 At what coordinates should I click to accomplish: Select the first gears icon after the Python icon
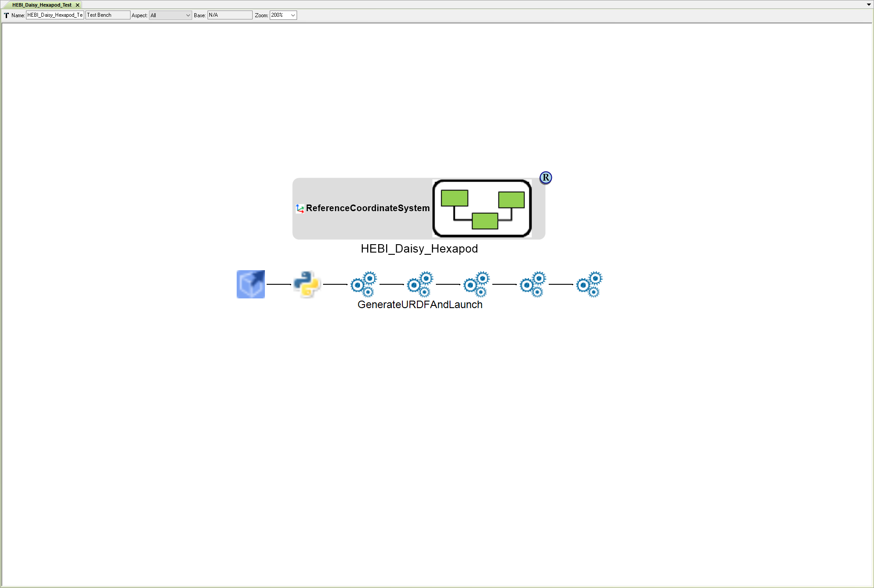pyautogui.click(x=364, y=284)
